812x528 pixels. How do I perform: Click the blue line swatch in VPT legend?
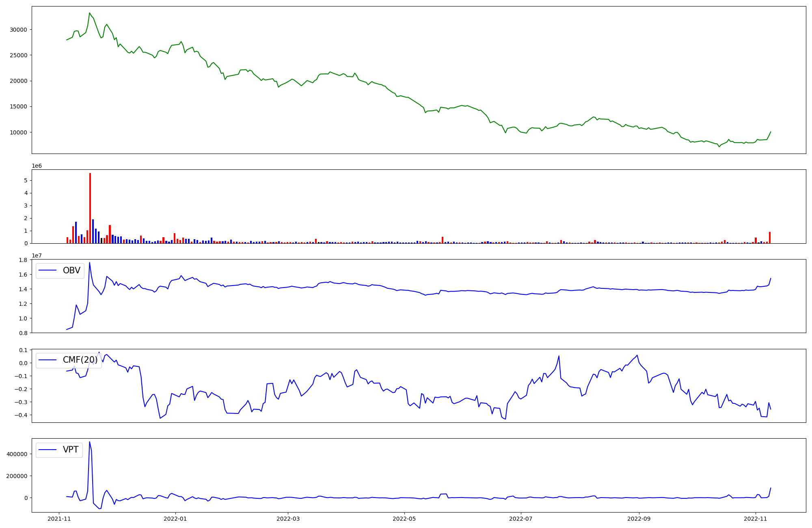[48, 450]
